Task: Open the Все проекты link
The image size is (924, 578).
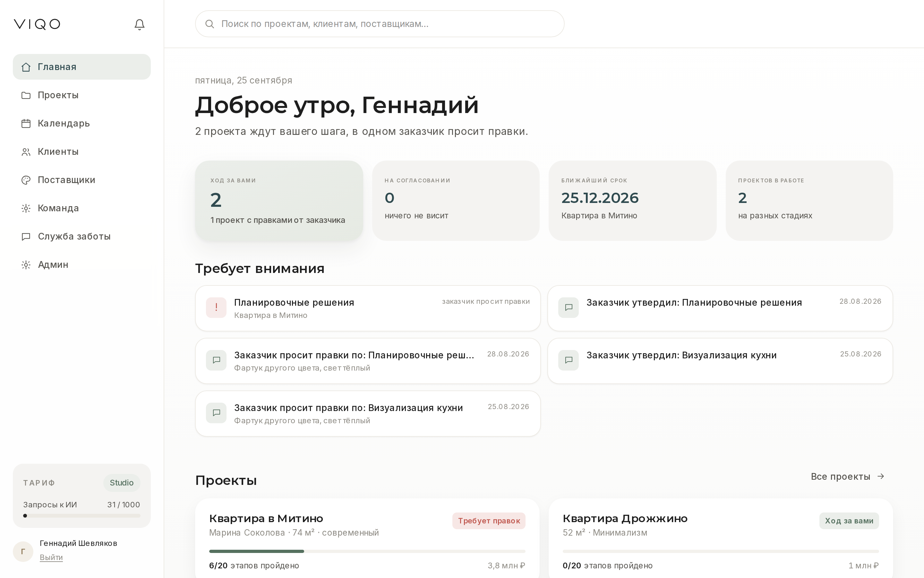Action: click(848, 476)
